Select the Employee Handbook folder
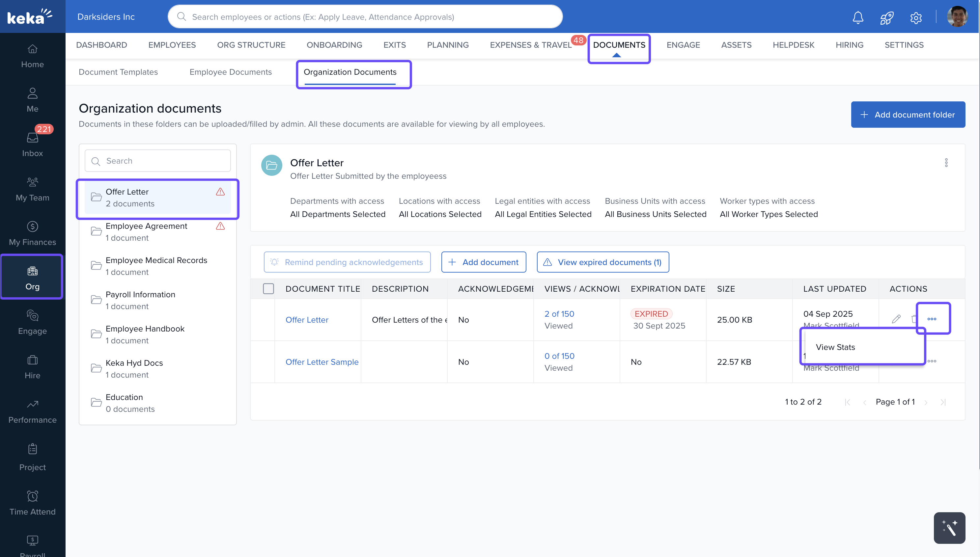This screenshot has width=980, height=557. [145, 334]
